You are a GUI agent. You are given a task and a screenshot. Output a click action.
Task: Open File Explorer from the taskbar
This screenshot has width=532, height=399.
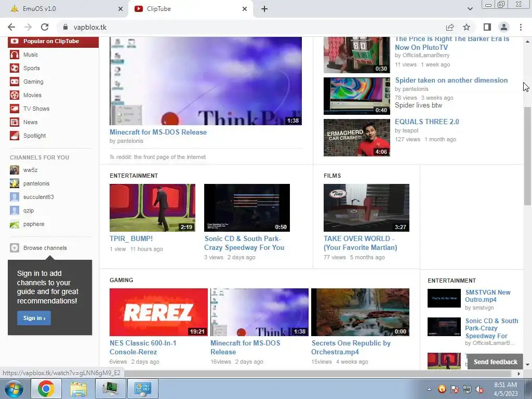(x=78, y=389)
